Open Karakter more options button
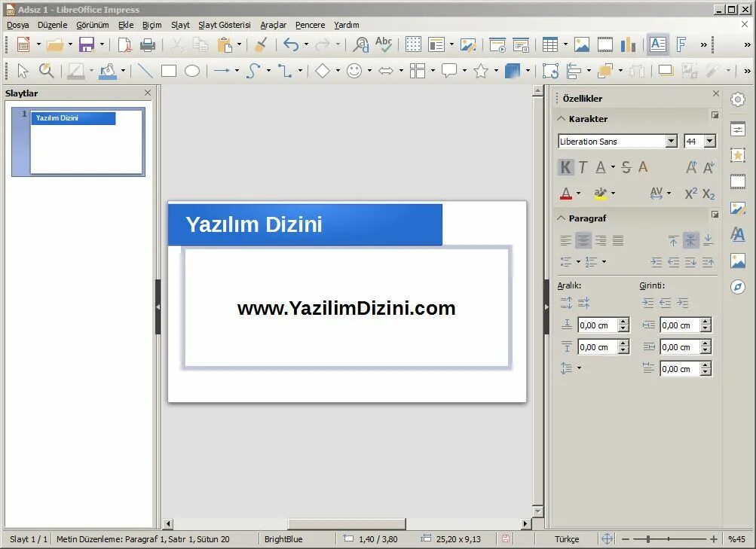The height and width of the screenshot is (549, 756). pos(715,115)
